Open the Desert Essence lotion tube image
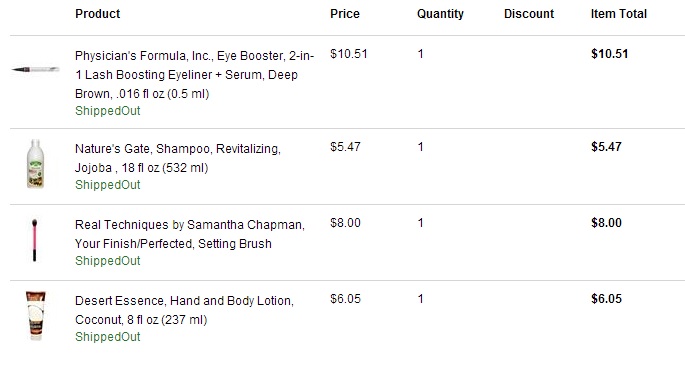Screen dimensions: 685x366 [35, 315]
